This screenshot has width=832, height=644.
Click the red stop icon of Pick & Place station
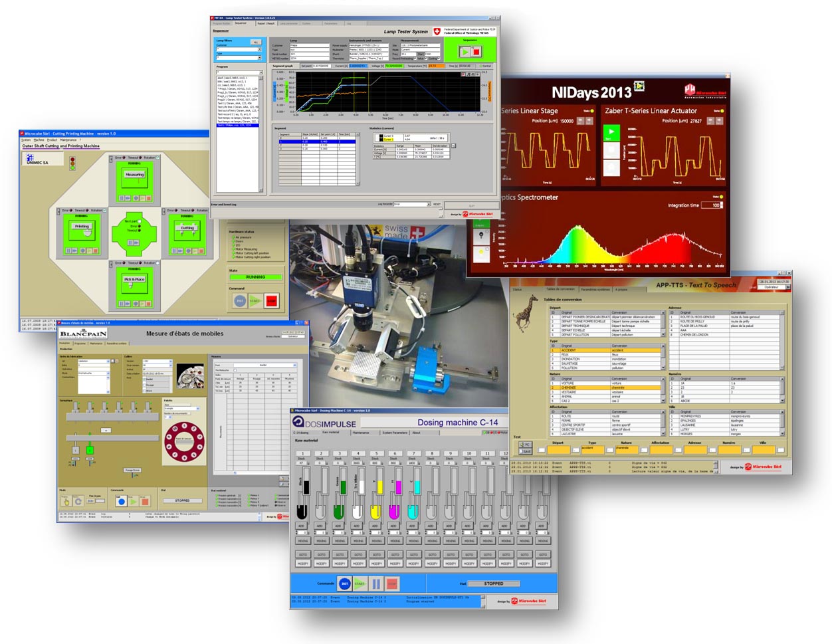click(x=149, y=304)
